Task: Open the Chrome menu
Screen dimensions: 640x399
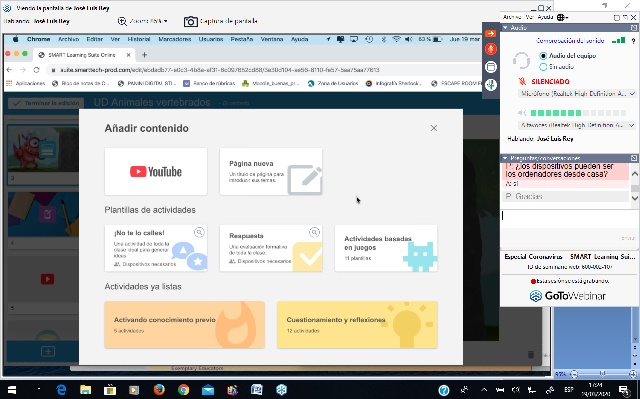Action: [38, 39]
